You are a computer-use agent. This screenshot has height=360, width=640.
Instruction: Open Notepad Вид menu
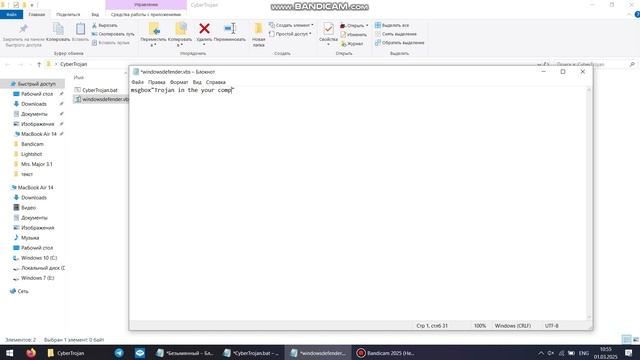[x=197, y=82]
